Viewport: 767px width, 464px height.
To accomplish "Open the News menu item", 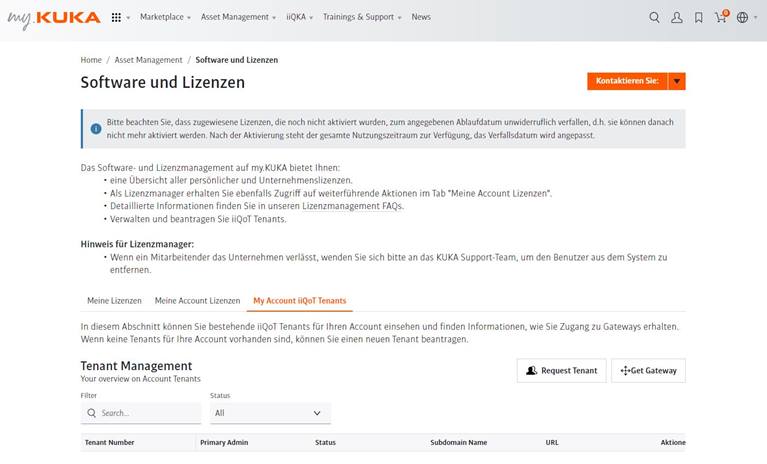I will tap(421, 17).
